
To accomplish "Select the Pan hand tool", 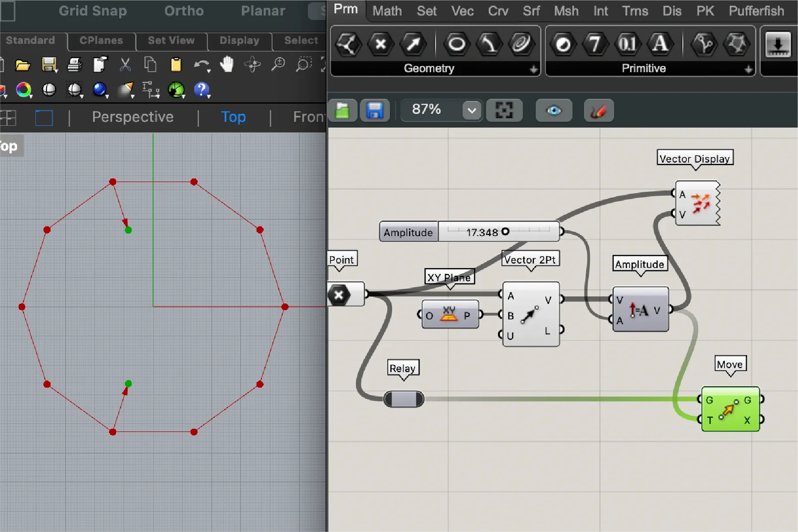I will 226,65.
